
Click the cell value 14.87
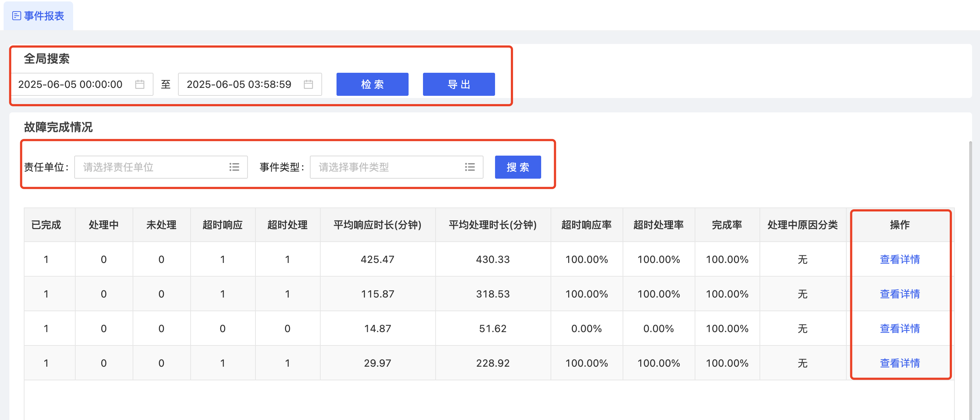(377, 329)
